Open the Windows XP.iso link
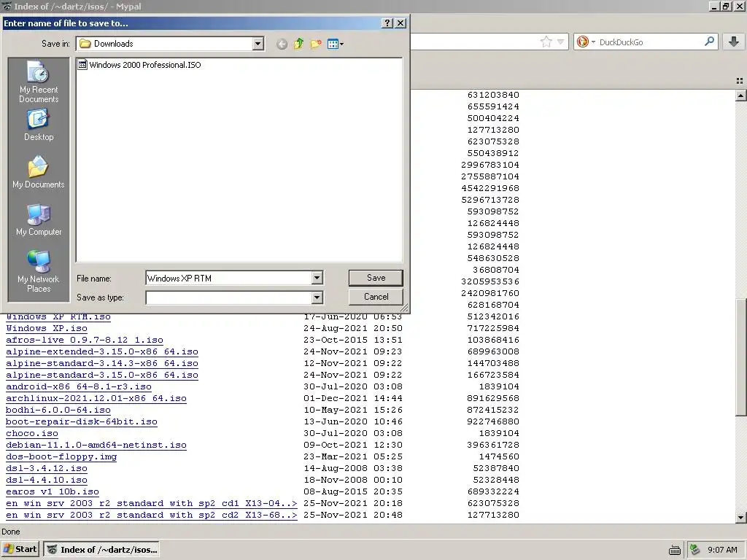The height and width of the screenshot is (560, 747). tap(47, 329)
